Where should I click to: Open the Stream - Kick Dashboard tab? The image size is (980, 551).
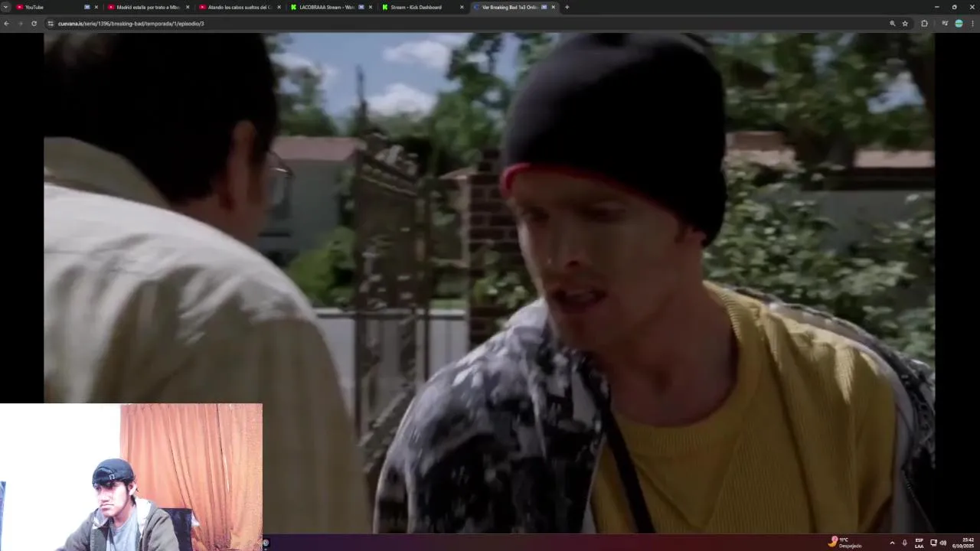(422, 7)
